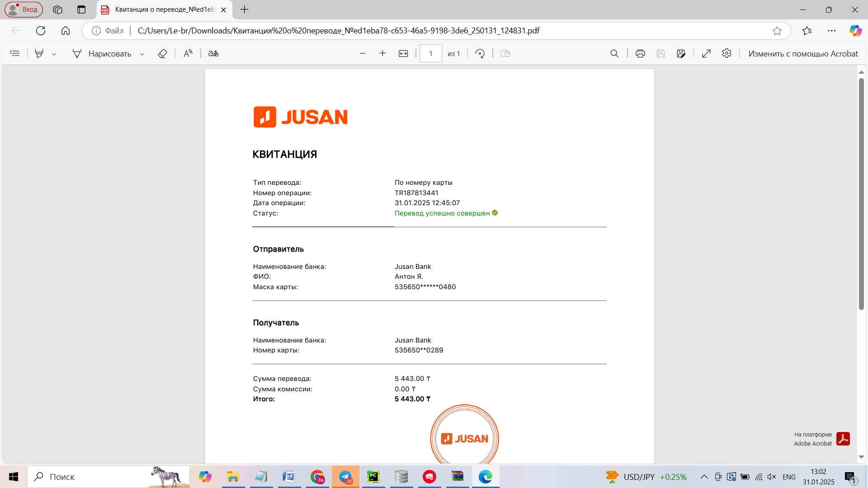
Task: Click the Adobe Acrobat platform badge
Action: coord(822,439)
